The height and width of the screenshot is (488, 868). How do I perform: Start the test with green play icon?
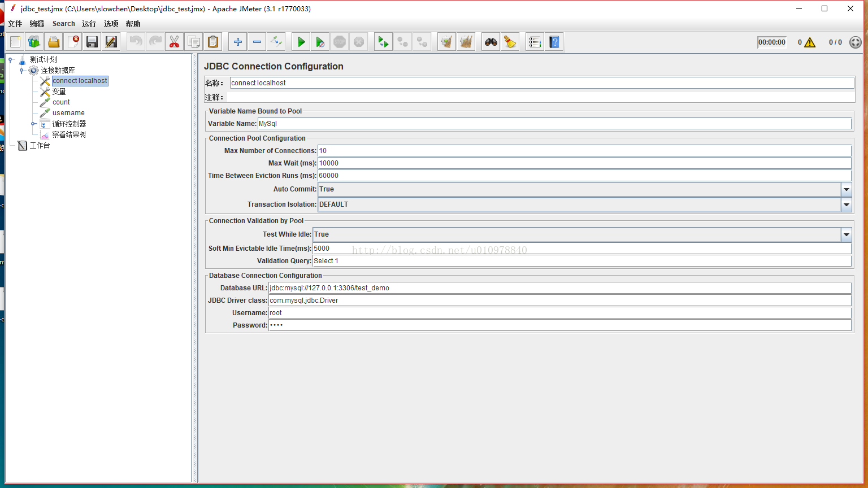point(301,42)
